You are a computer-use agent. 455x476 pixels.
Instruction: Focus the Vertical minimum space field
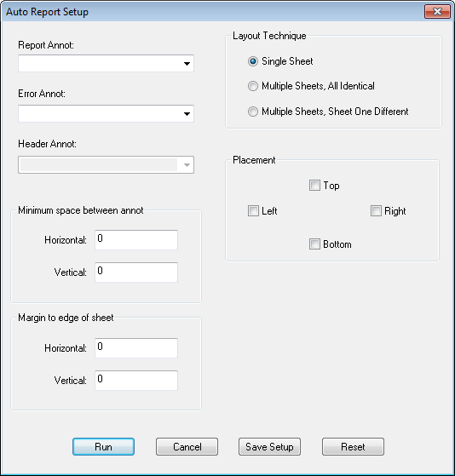(x=136, y=272)
